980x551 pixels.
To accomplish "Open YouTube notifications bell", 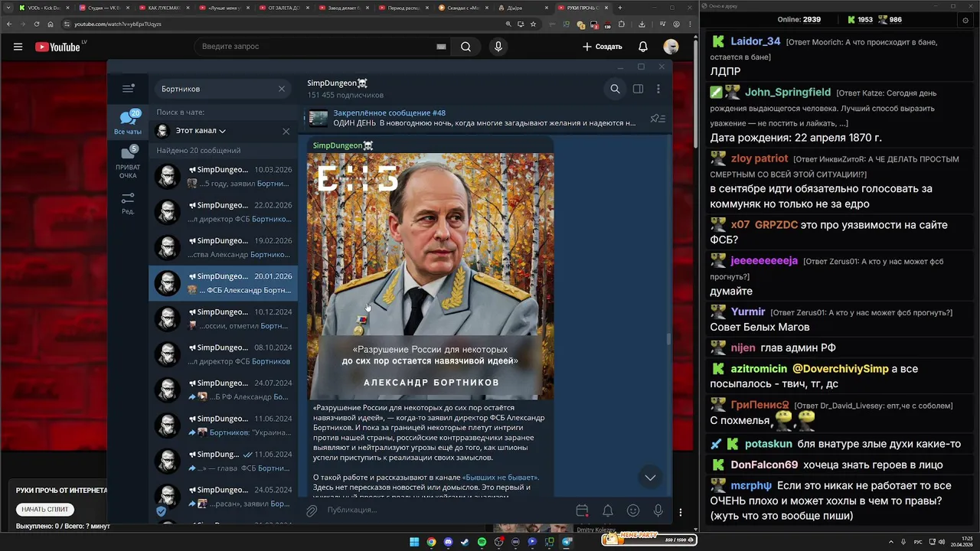I will [643, 47].
